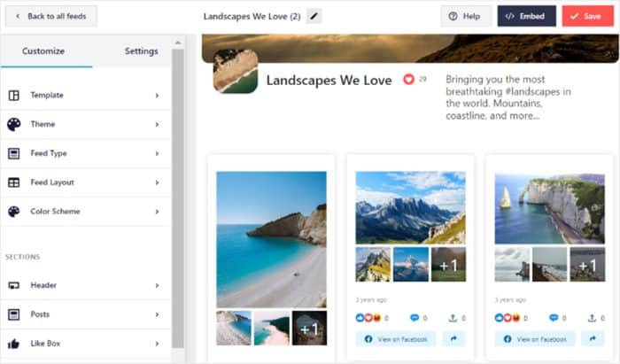620x364 pixels.
Task: Open the +1 thumbnail in middle post
Action: pyautogui.click(x=448, y=265)
